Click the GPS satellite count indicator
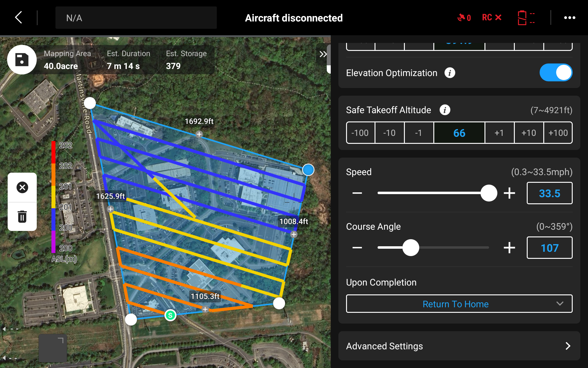 [x=464, y=17]
